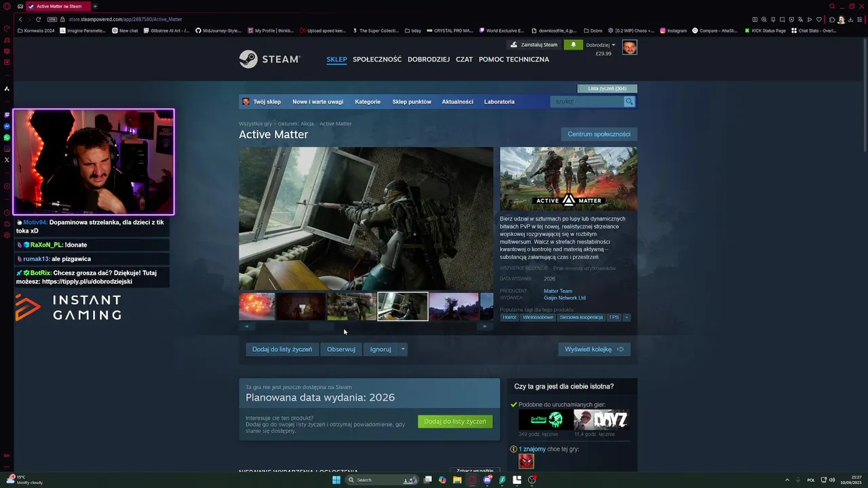Click the browser address bar URL
The image size is (868, 488).
(x=125, y=20)
